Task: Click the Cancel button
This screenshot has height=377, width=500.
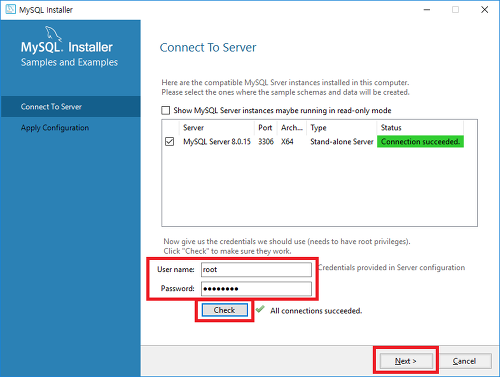Action: click(464, 361)
